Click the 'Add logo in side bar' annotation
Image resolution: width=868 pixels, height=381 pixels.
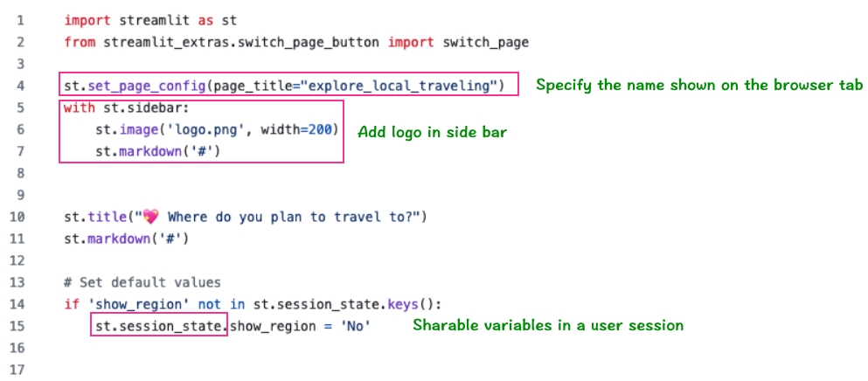pyautogui.click(x=433, y=133)
